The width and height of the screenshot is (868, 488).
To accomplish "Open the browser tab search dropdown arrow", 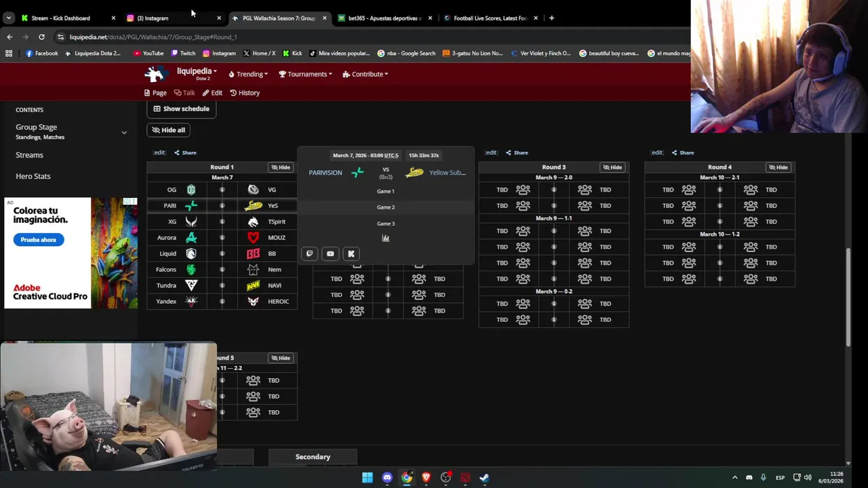I will 9,18.
